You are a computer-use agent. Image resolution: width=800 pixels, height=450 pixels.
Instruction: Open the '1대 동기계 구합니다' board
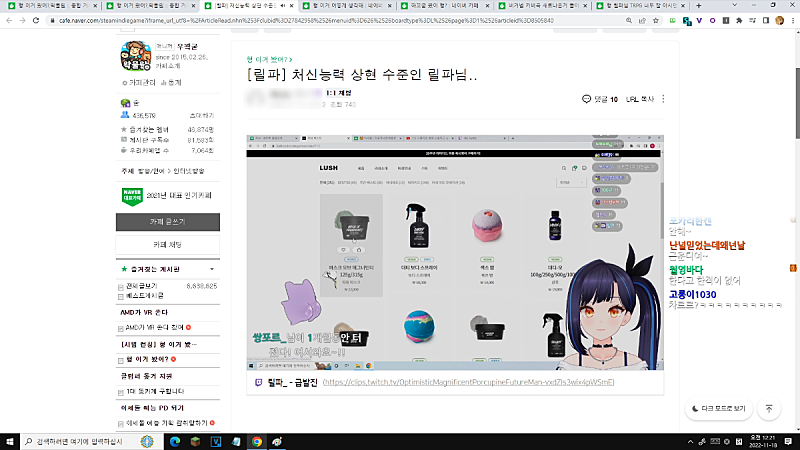click(x=155, y=391)
